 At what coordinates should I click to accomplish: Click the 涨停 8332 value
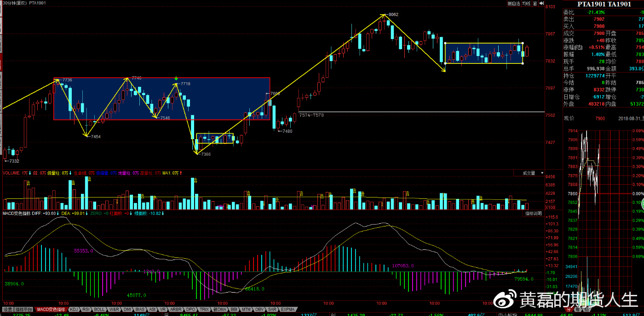(599, 90)
